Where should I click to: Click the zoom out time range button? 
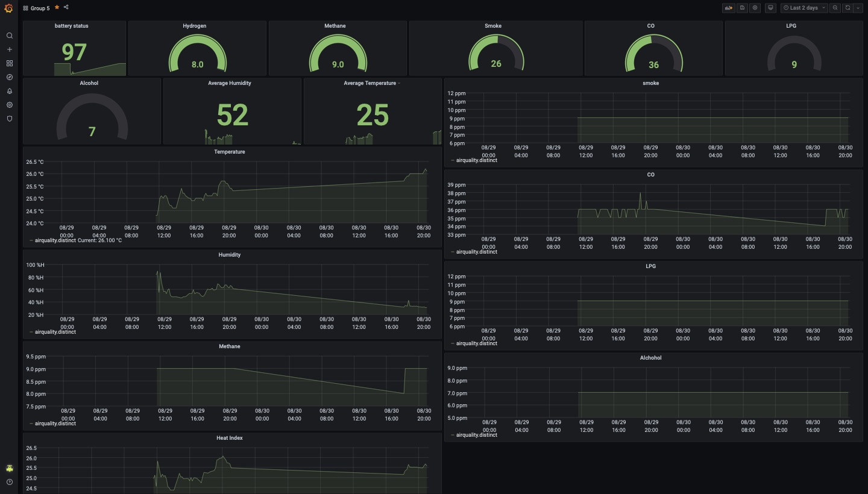835,8
